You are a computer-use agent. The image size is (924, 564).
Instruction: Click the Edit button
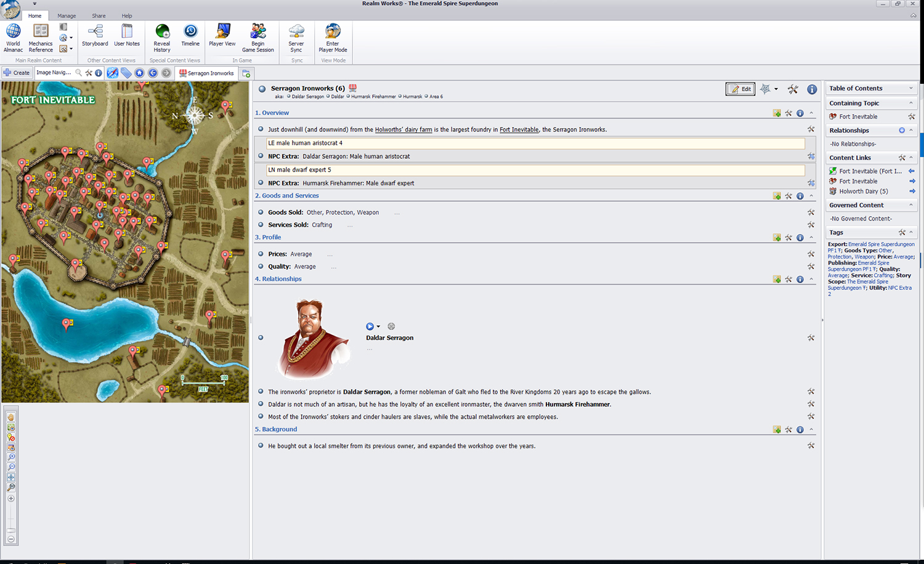[740, 89]
